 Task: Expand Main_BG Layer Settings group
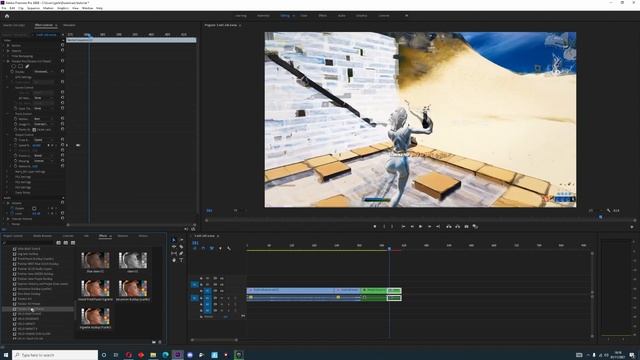pyautogui.click(x=7, y=172)
